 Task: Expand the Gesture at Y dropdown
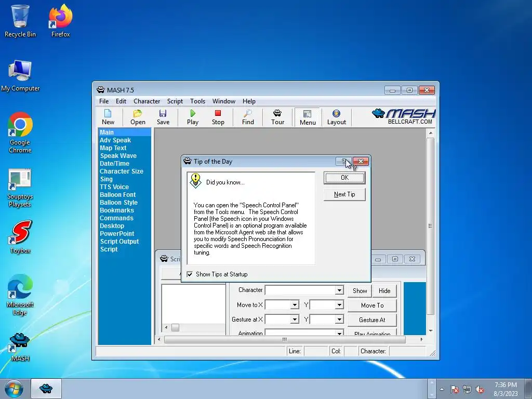point(339,320)
